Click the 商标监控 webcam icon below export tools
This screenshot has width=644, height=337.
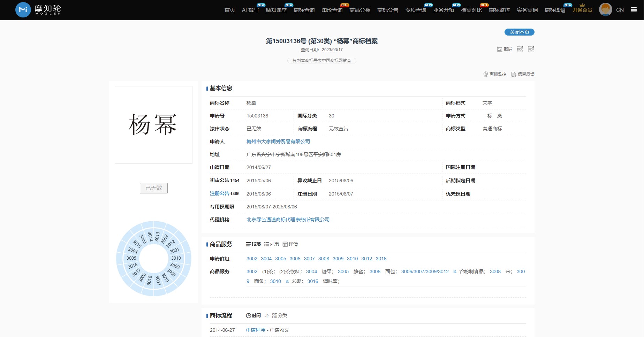pyautogui.click(x=485, y=74)
